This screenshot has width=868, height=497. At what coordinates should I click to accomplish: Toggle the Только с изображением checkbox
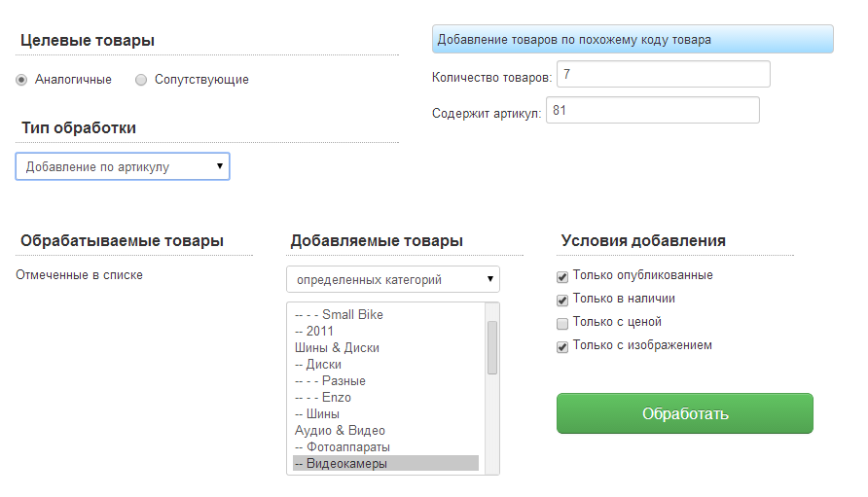[x=562, y=346]
